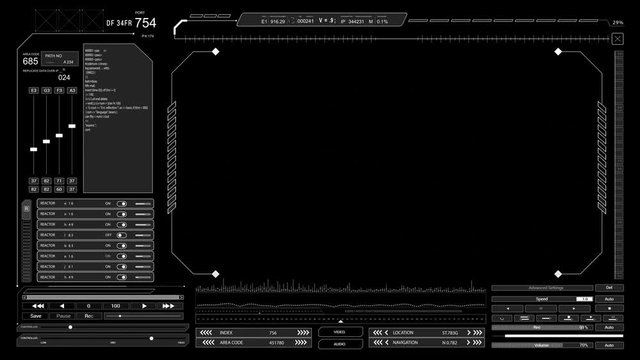
Task: Click the Auto button beside Speed
Action: [x=609, y=299]
